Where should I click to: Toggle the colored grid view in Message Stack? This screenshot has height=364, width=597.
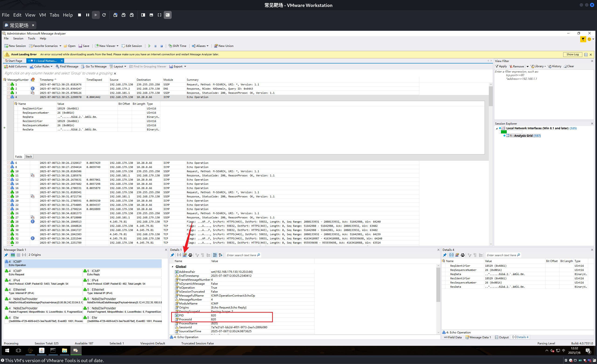coord(13,255)
